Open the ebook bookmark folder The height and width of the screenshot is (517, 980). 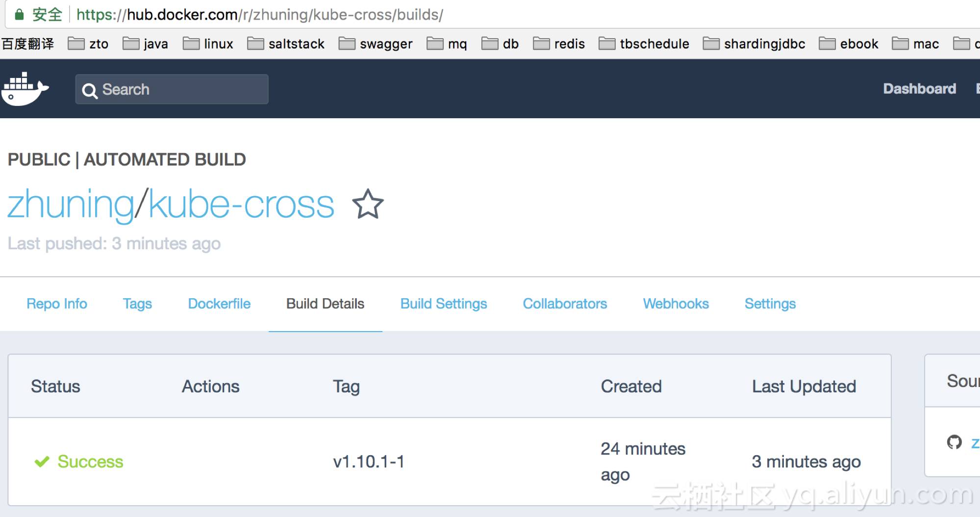849,44
